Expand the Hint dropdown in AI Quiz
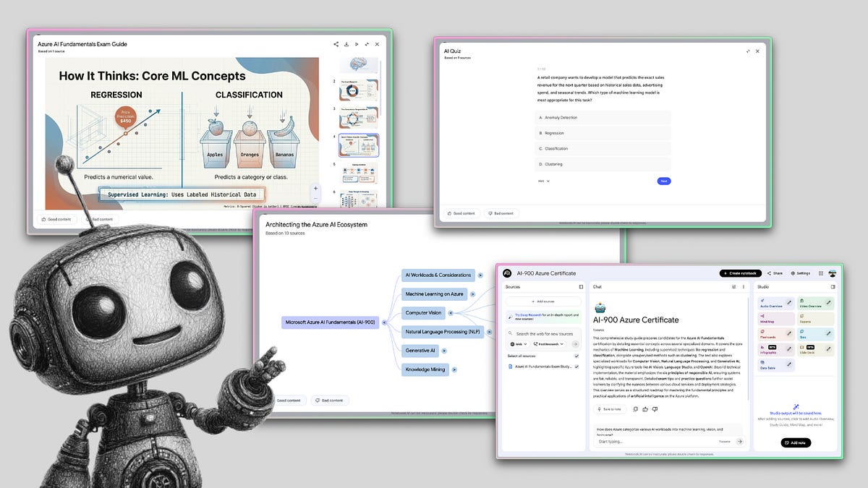This screenshot has height=488, width=868. 543,181
